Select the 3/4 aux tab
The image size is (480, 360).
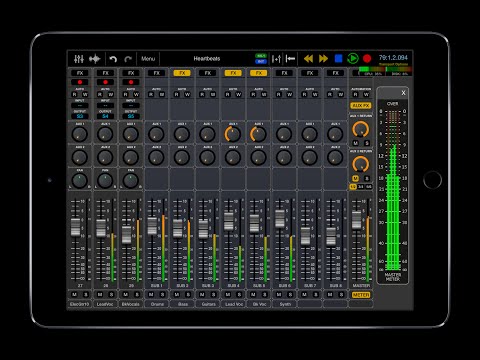click(x=361, y=187)
